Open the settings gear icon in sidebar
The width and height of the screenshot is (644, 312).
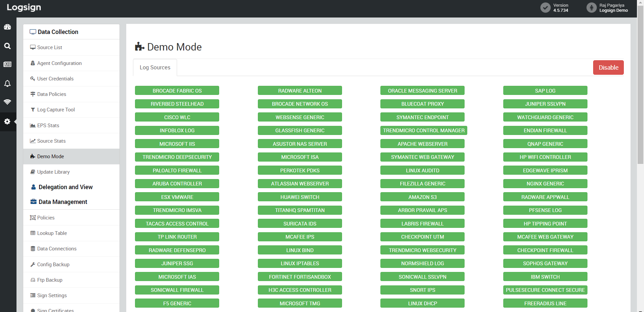(7, 122)
